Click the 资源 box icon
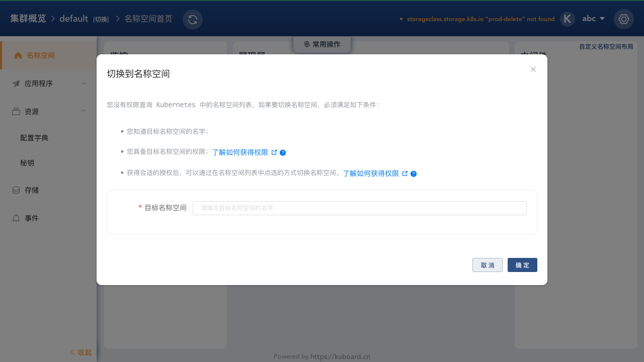 16,112
